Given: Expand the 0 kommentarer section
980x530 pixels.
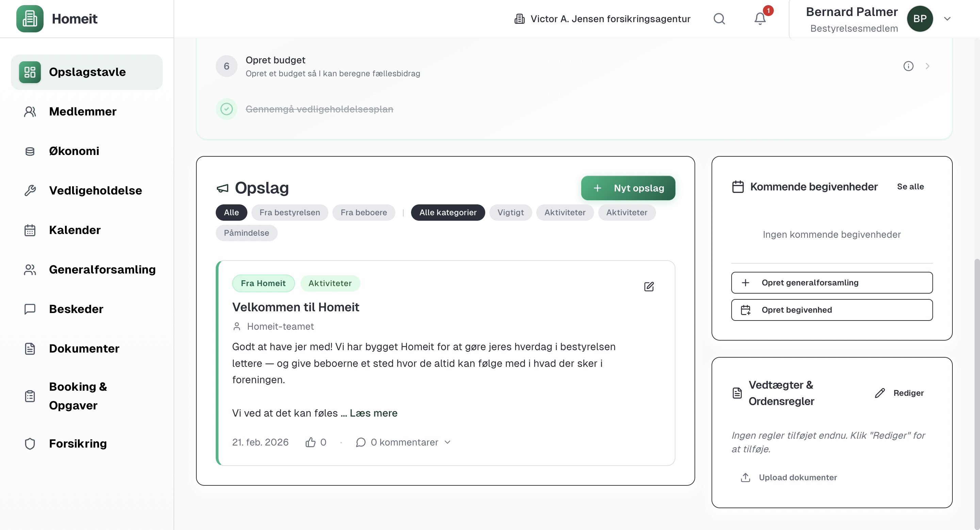Looking at the screenshot, I should tap(404, 442).
